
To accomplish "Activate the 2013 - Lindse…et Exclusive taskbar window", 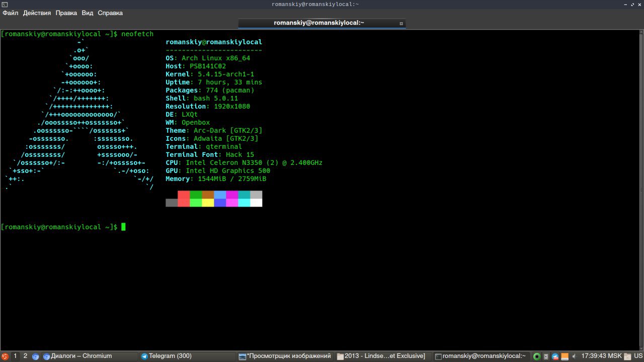I will [x=383, y=356].
